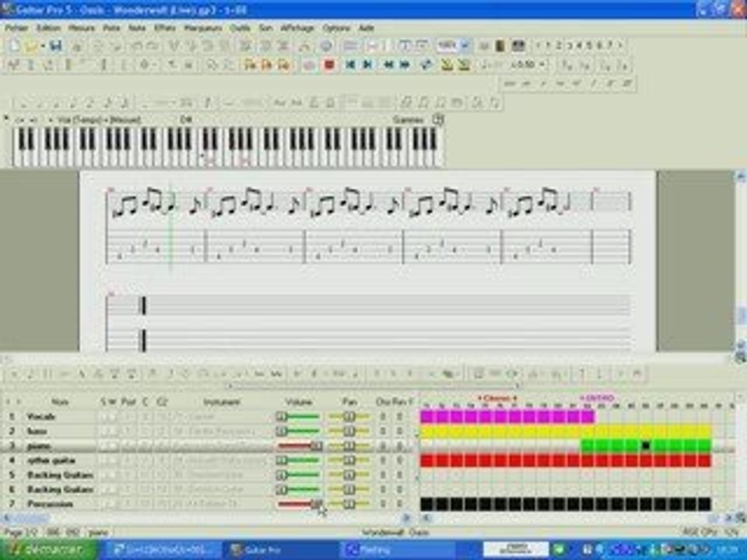747x560 pixels.
Task: Go to previous track arrow before 1
Action: pos(538,46)
